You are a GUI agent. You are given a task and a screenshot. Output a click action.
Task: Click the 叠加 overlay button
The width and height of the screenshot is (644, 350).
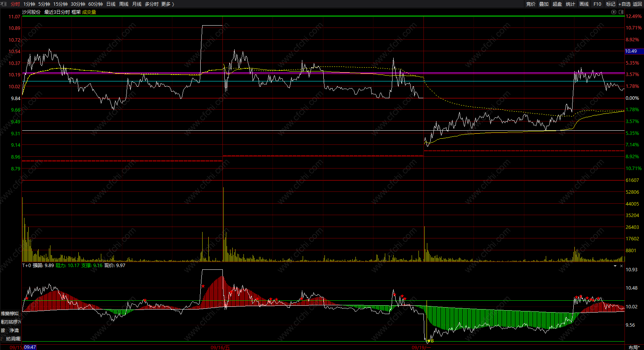tap(544, 4)
